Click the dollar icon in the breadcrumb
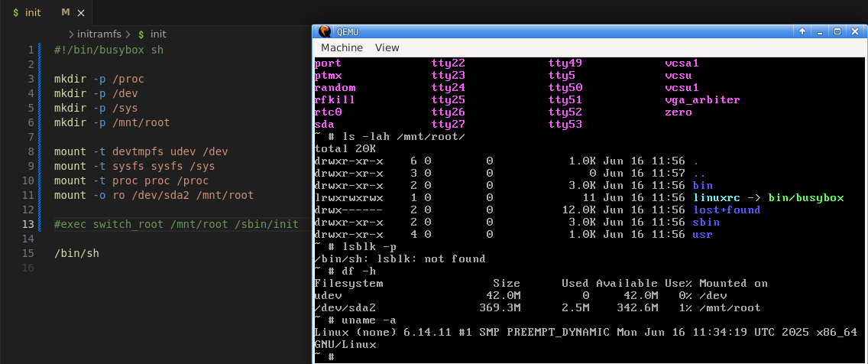This screenshot has height=364, width=868. (x=141, y=34)
